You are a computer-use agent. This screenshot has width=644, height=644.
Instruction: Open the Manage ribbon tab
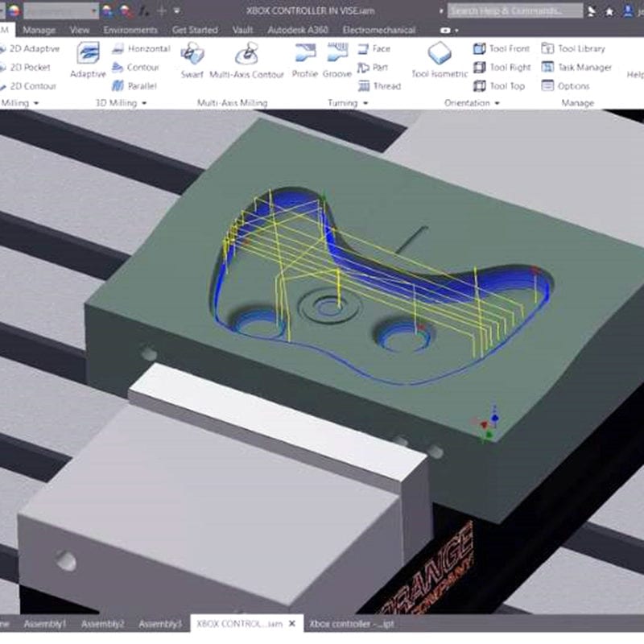tap(39, 30)
